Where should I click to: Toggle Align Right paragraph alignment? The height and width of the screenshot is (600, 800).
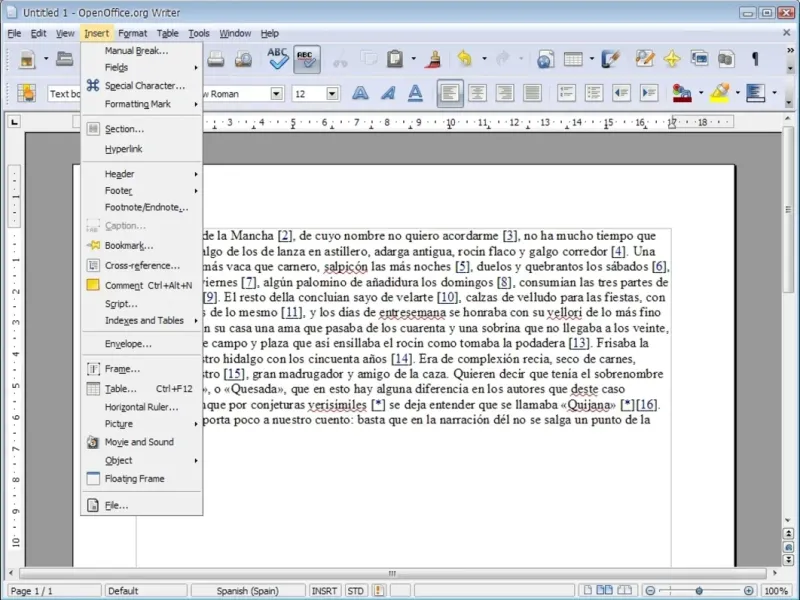(505, 93)
